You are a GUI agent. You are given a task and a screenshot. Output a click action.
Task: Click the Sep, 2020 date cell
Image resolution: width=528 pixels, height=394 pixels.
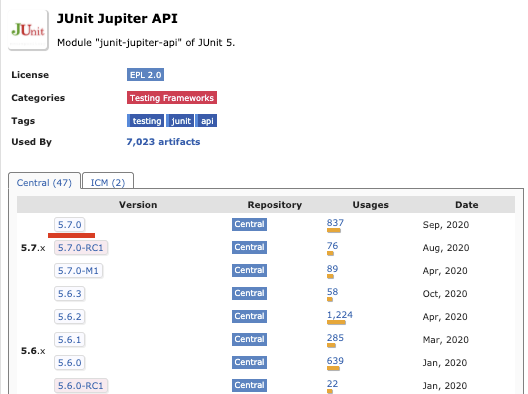(446, 225)
